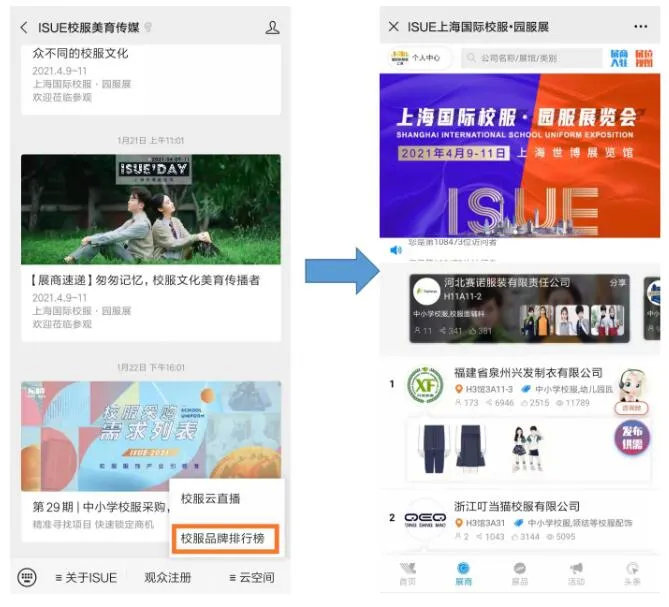Image resolution: width=669 pixels, height=607 pixels.
Task: Switch to keyboard input icon
Action: tap(27, 577)
